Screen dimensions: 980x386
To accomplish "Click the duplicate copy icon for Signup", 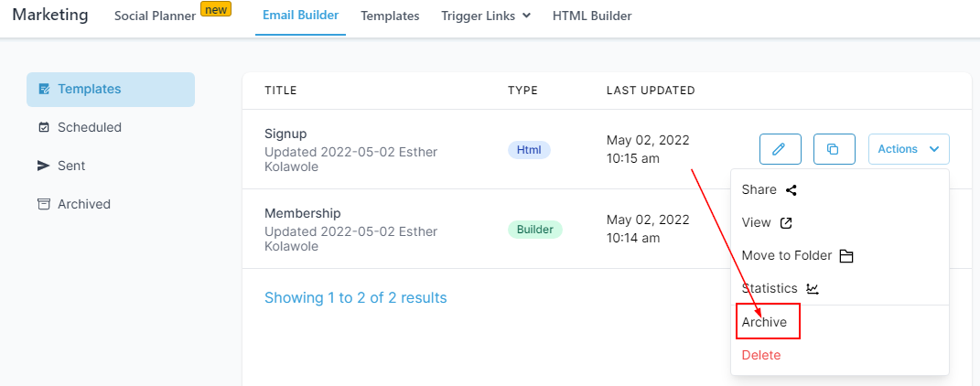I will (834, 149).
